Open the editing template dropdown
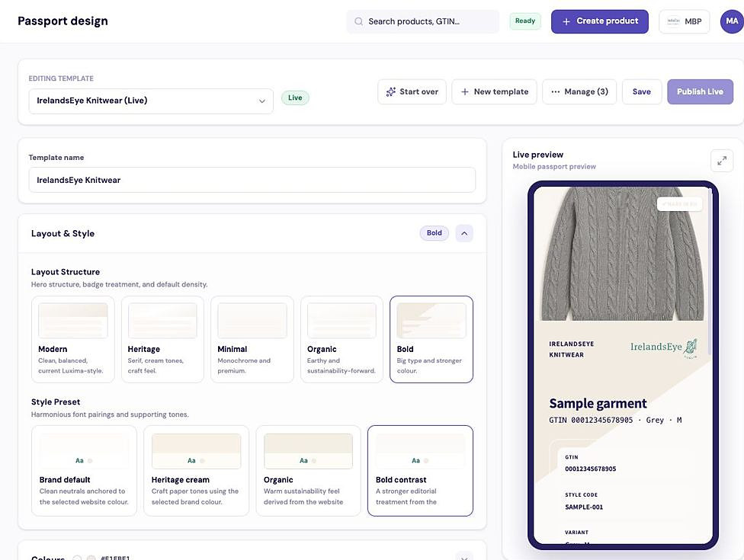The image size is (744, 560). coord(151,101)
